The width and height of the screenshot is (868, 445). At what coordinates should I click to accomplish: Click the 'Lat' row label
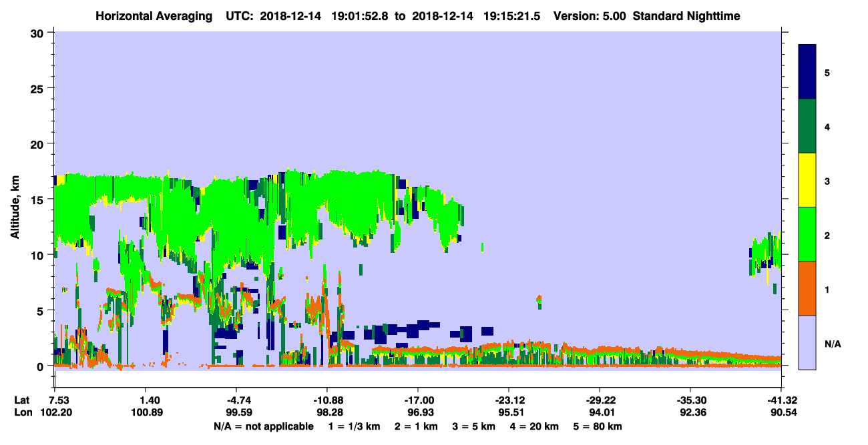click(21, 400)
